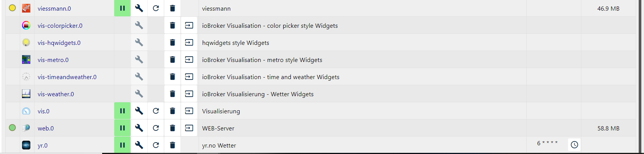Viewport: 644px width, 154px height.
Task: Click the vis-colorpicker.0 instance name
Action: point(60,26)
